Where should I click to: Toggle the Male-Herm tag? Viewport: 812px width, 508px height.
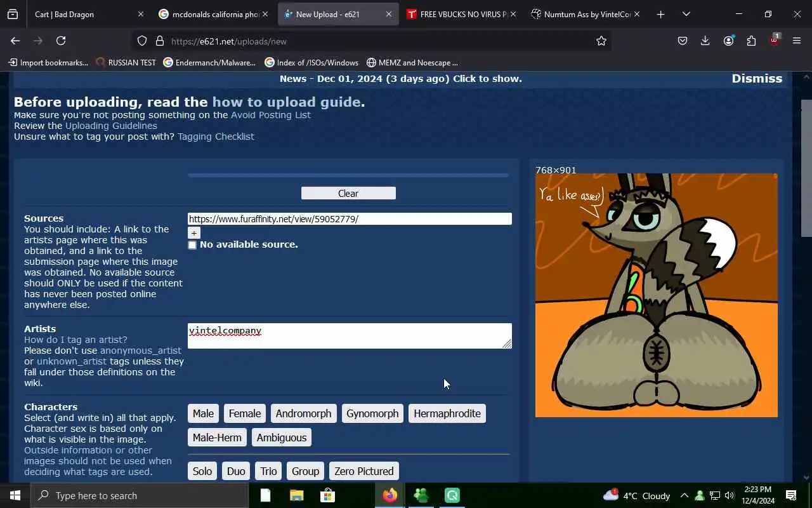[x=217, y=438]
